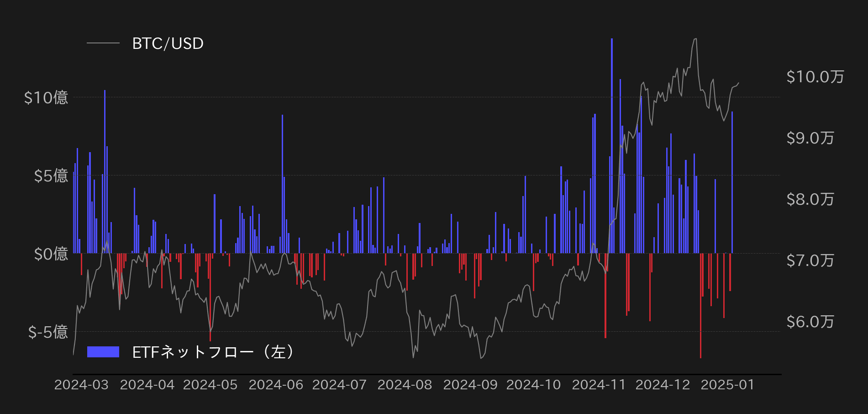Select the $0億 baseline axis label
Image resolution: width=868 pixels, height=414 pixels.
point(51,254)
